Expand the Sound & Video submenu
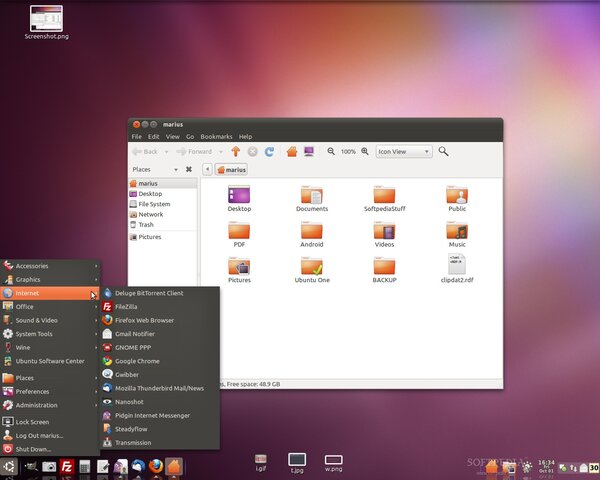Viewport: 600px width, 480px height. pyautogui.click(x=50, y=320)
